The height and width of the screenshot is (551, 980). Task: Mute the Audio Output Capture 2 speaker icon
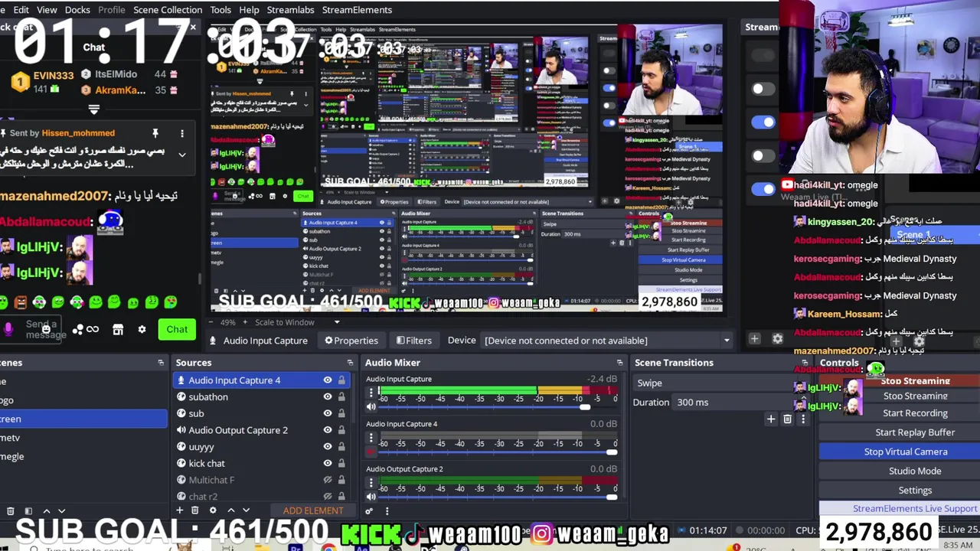point(371,497)
